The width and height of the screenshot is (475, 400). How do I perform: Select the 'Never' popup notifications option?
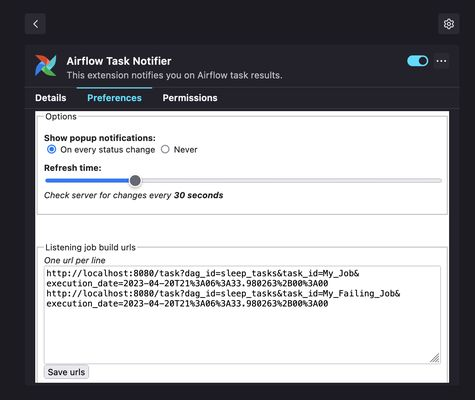tap(165, 149)
